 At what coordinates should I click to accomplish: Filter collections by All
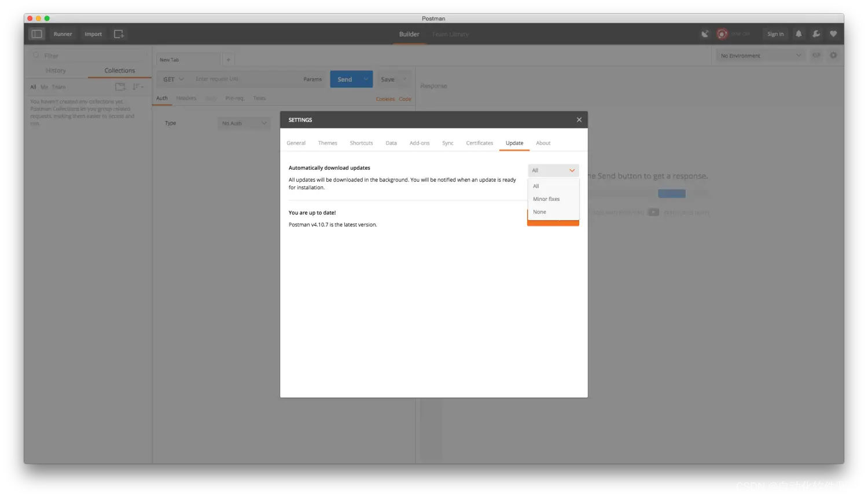click(33, 87)
